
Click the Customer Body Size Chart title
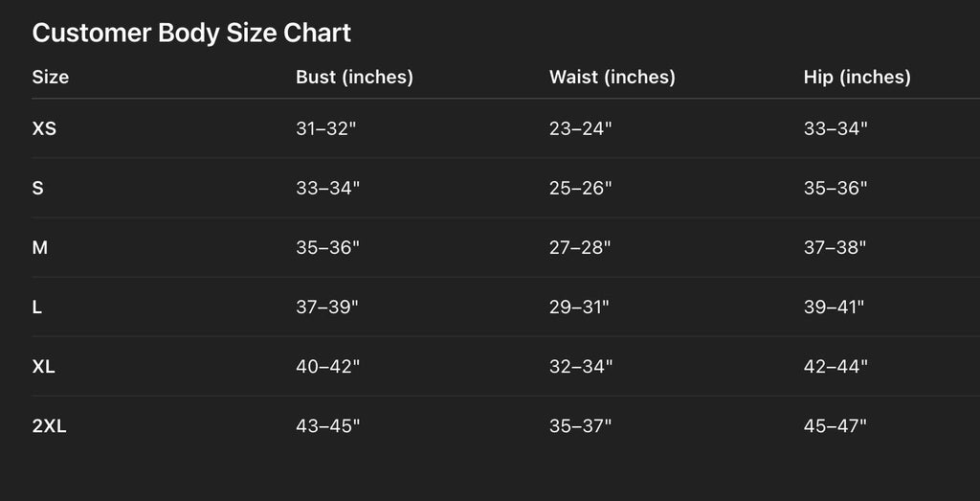click(191, 34)
